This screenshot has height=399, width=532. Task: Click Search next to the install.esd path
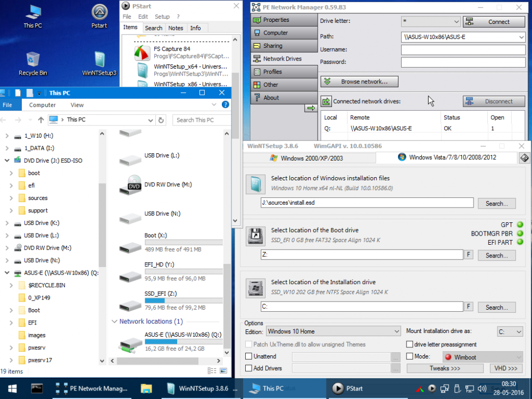[x=496, y=203]
